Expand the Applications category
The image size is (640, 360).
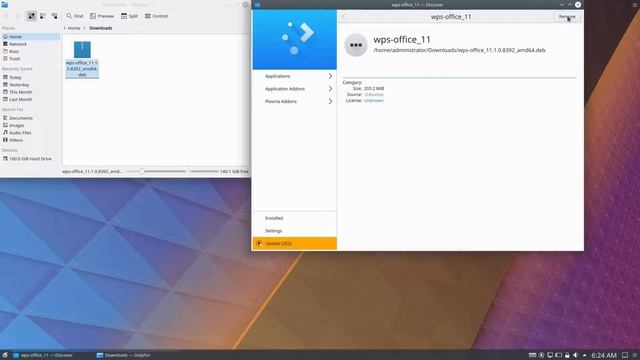(x=294, y=76)
